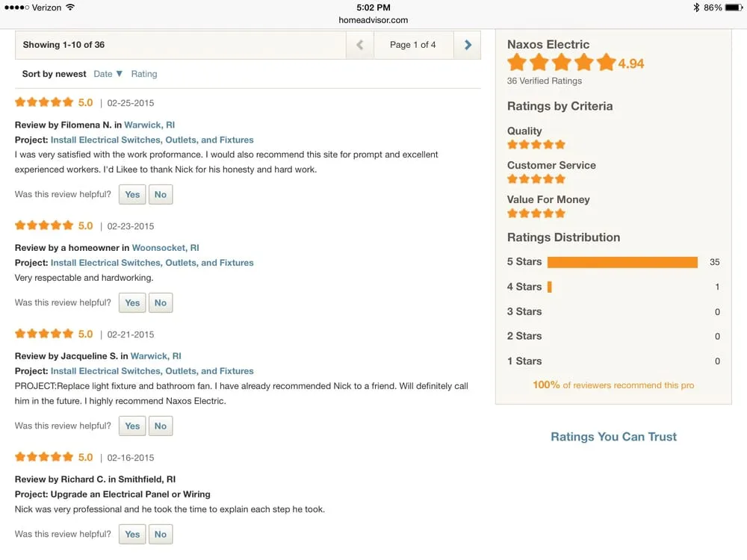Tap homeadvisor.com address bar

click(x=373, y=20)
